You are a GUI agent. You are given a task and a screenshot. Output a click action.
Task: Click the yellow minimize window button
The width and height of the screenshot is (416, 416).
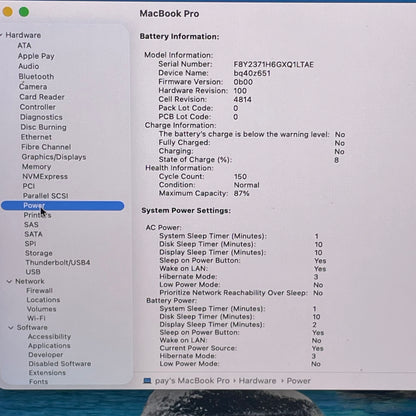click(7, 12)
